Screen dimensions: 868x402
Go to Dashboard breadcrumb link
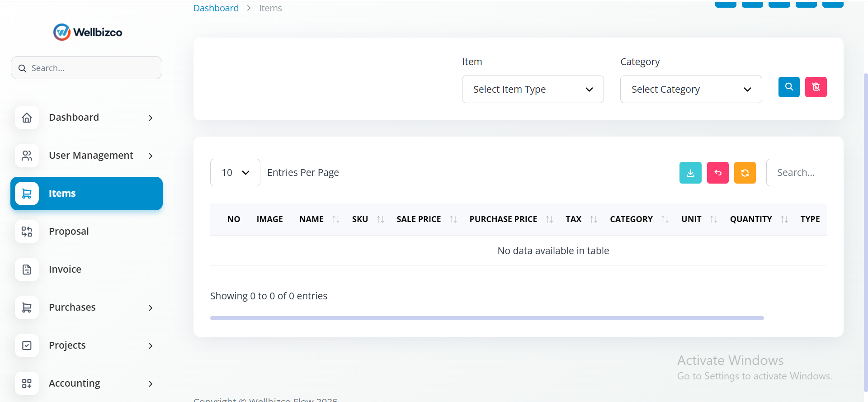tap(216, 8)
